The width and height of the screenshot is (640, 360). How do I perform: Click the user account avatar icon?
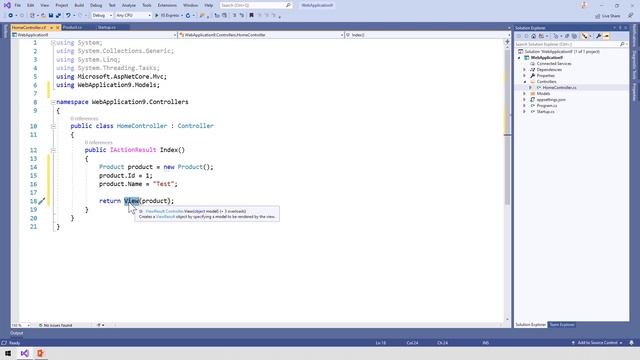coord(584,5)
